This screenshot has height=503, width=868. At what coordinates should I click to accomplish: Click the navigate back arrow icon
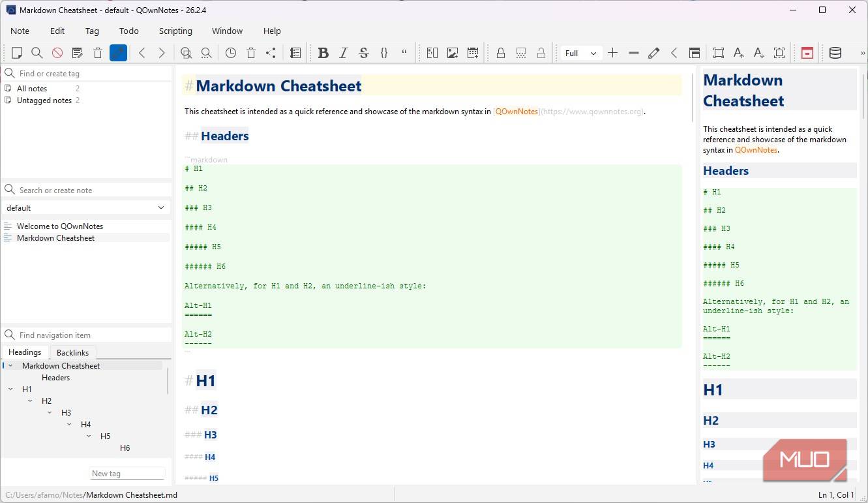[x=142, y=53]
